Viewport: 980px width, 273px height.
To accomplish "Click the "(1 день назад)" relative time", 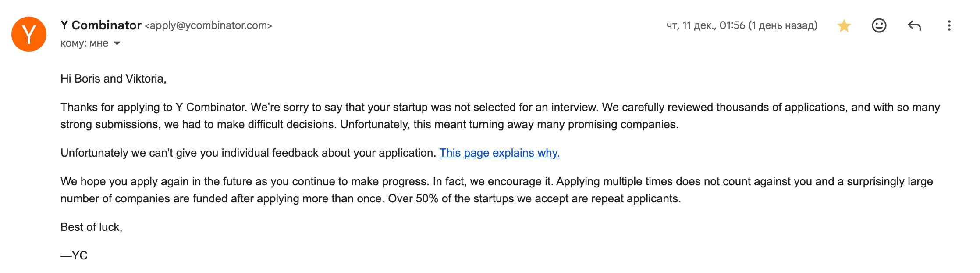I will tap(783, 25).
